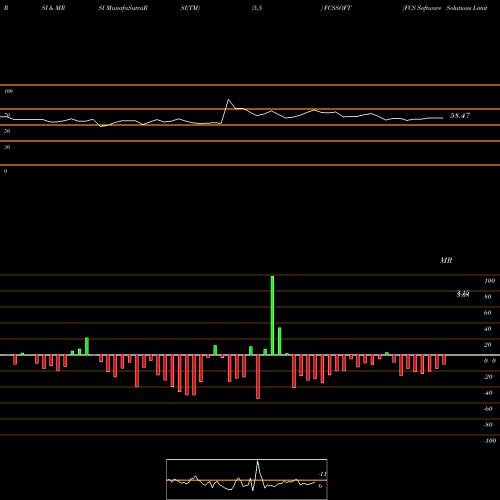This screenshot has height=500, width=500.
Task: Click the 58.47 RSI value label
Action: (460, 116)
